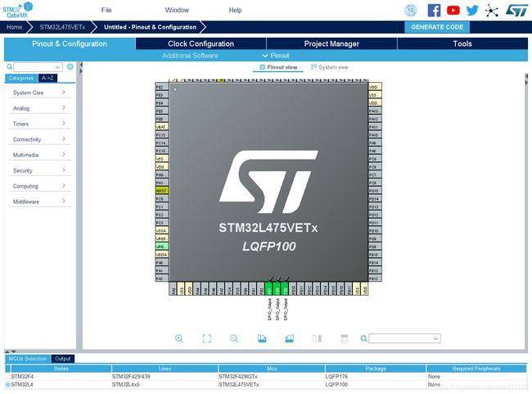Select the VSSA pin on chip

[x=161, y=231]
